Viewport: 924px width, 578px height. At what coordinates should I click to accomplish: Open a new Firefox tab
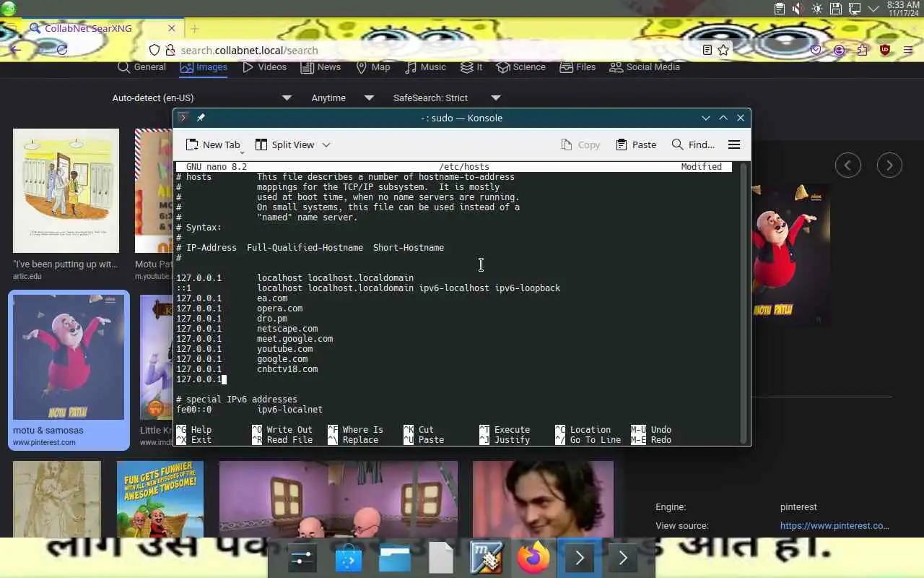(x=194, y=28)
